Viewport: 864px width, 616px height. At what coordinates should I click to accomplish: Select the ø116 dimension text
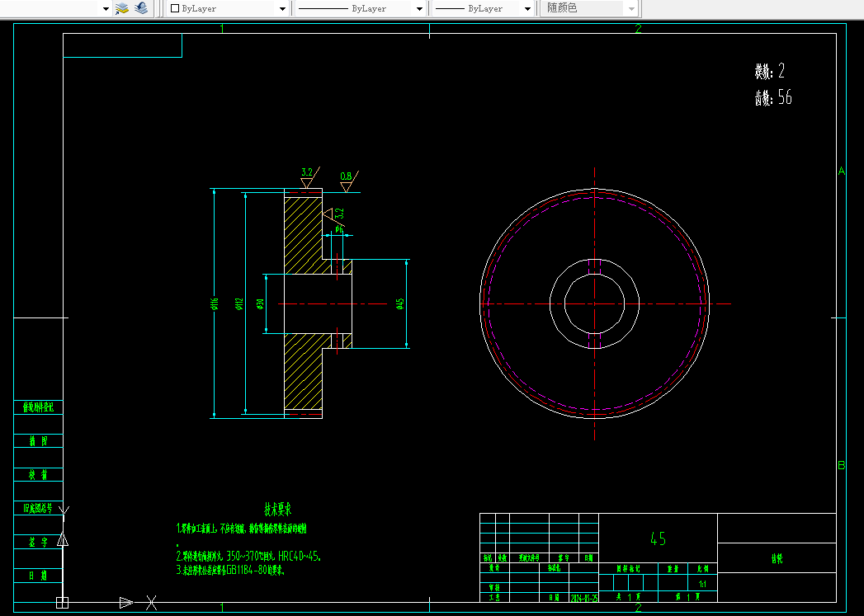pyautogui.click(x=215, y=303)
